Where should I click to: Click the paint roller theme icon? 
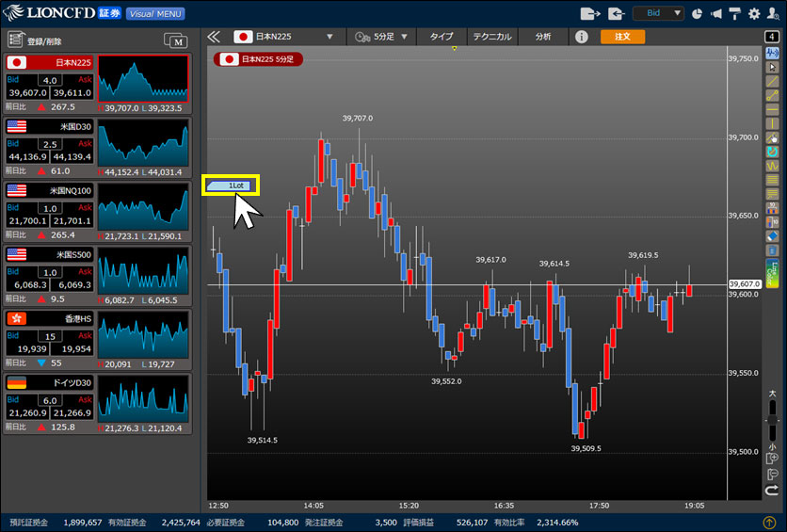pyautogui.click(x=734, y=14)
